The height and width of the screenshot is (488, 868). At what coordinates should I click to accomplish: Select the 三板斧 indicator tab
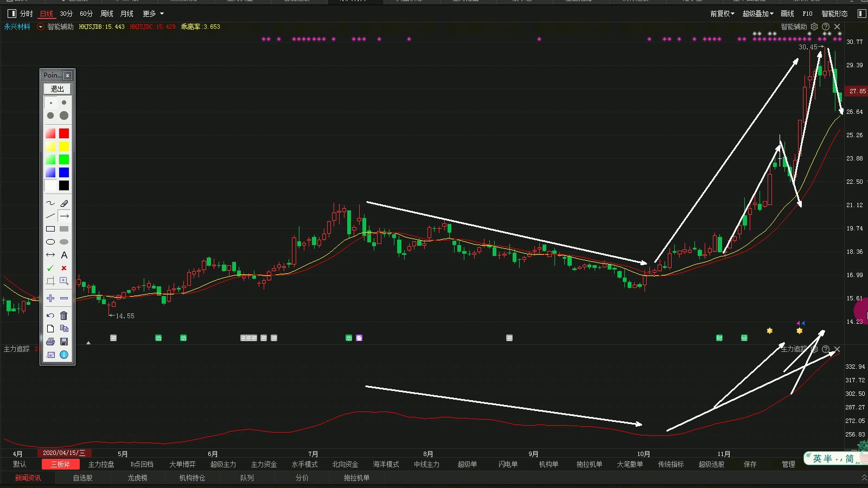(61, 464)
